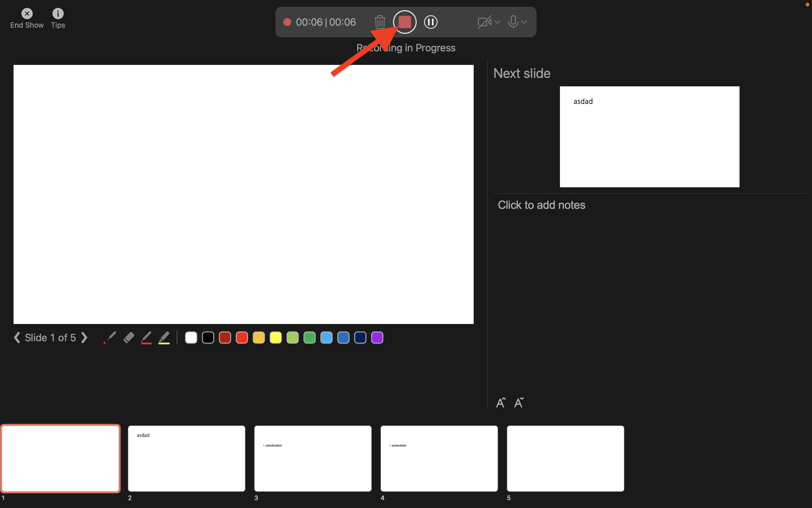This screenshot has width=812, height=508.
Task: Click the End Show label
Action: (x=27, y=25)
